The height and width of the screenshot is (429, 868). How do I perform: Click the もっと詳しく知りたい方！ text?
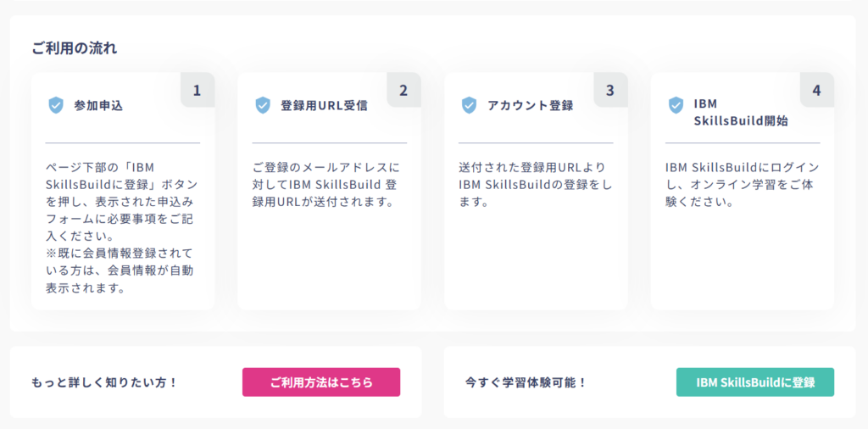click(105, 382)
